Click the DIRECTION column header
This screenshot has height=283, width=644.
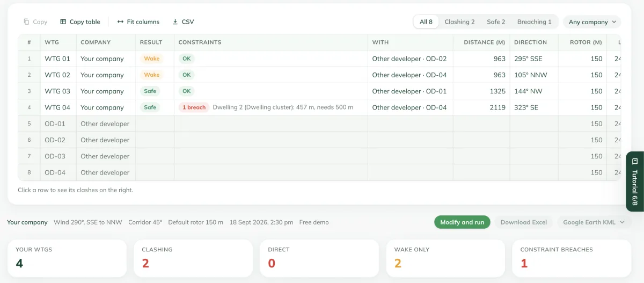(x=534, y=42)
